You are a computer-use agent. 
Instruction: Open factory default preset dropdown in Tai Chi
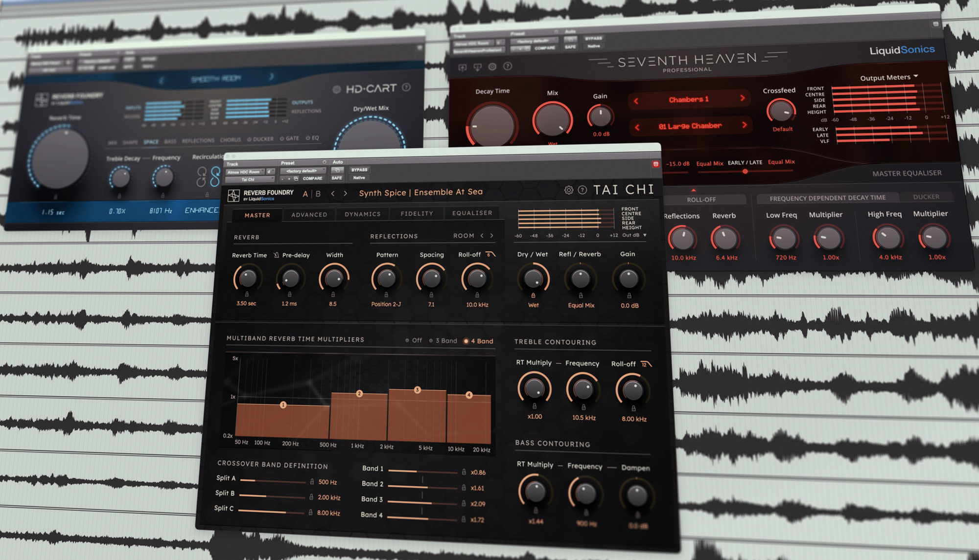pyautogui.click(x=303, y=171)
